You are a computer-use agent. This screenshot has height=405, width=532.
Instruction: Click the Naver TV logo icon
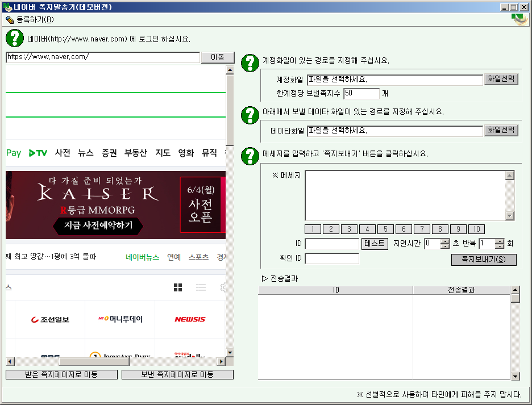(38, 153)
